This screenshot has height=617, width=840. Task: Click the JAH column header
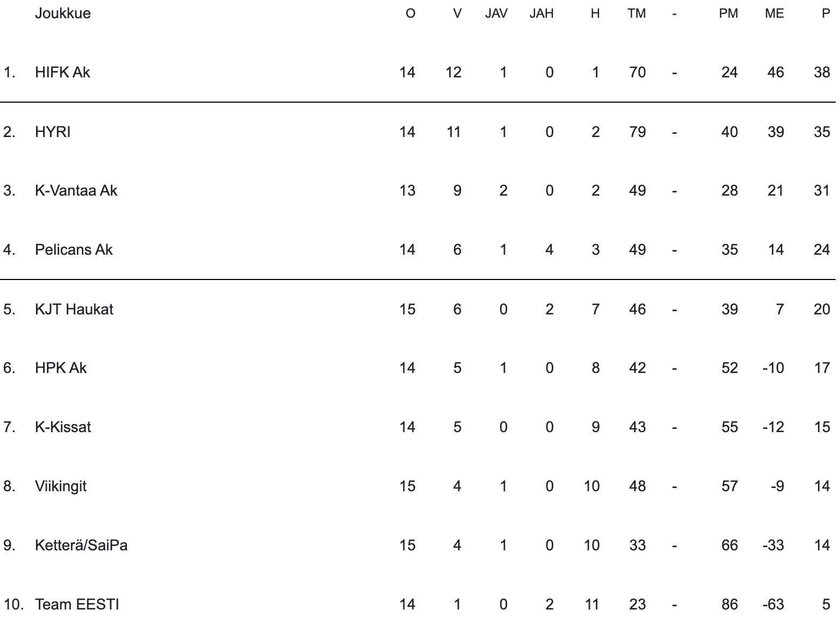[541, 13]
